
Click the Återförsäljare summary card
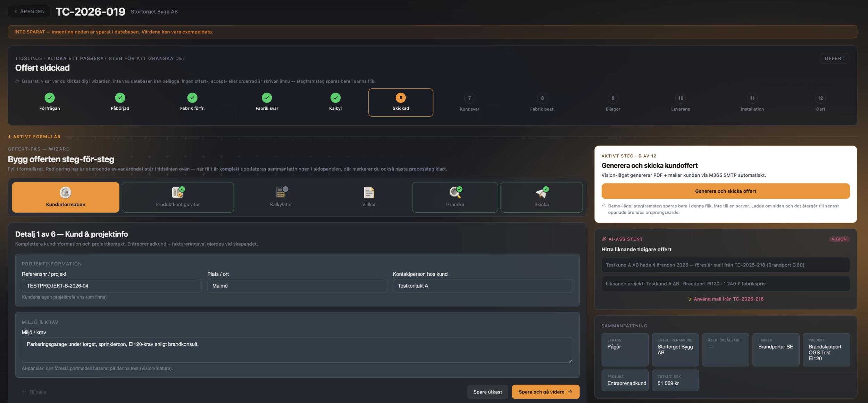coord(726,349)
